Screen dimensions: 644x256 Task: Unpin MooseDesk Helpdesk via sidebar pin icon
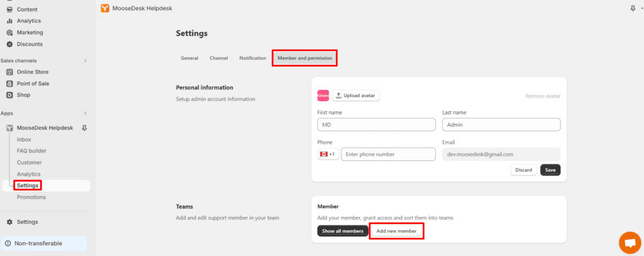point(84,128)
